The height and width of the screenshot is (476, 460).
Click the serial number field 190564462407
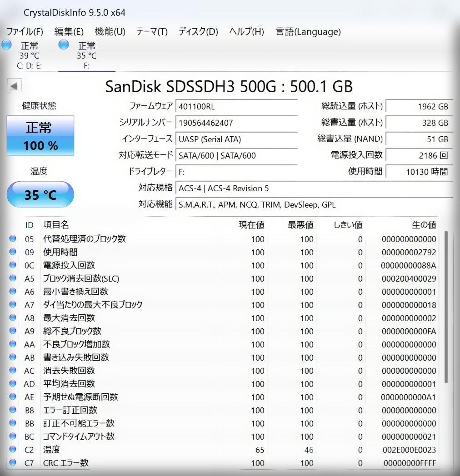point(236,123)
